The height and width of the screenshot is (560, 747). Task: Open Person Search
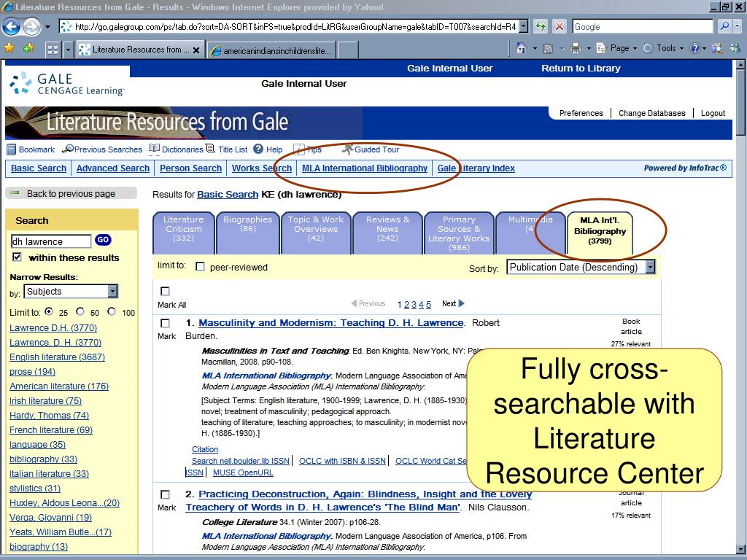click(x=190, y=168)
